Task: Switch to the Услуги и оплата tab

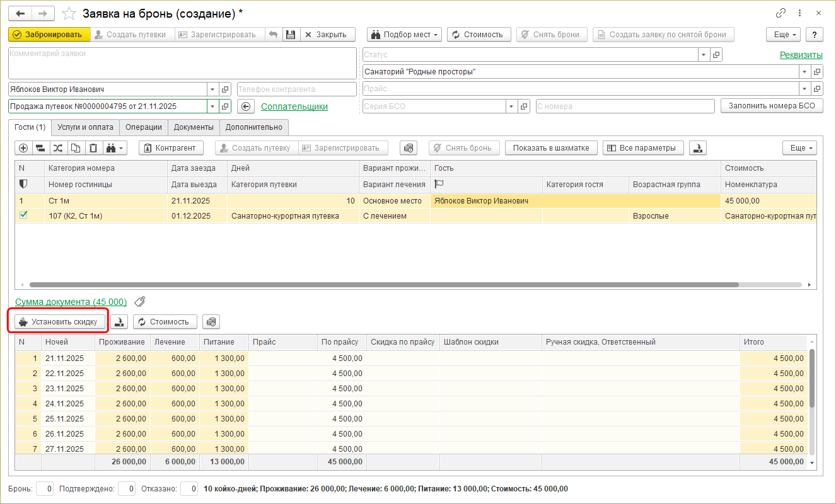Action: (85, 127)
